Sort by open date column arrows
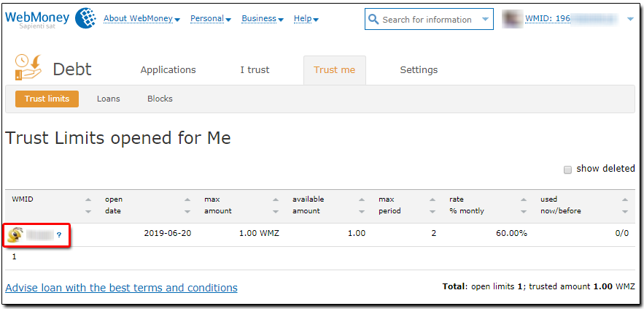644x309 pixels. pyautogui.click(x=187, y=205)
